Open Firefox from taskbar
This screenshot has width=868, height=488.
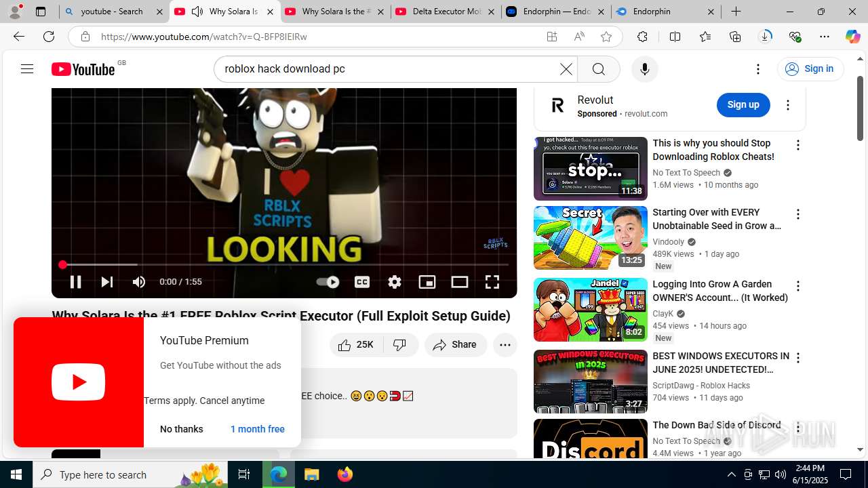click(344, 474)
